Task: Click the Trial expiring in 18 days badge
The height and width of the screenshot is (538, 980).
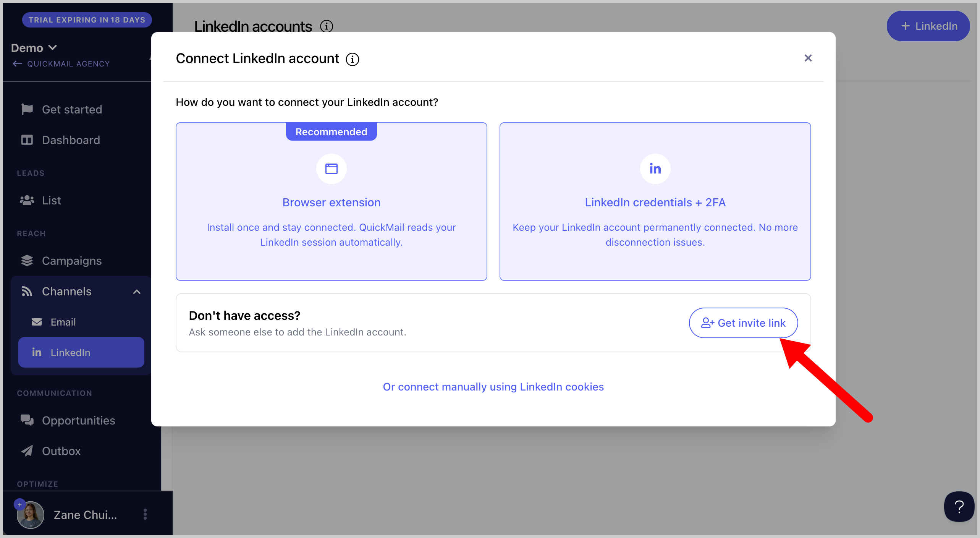Action: (x=87, y=20)
